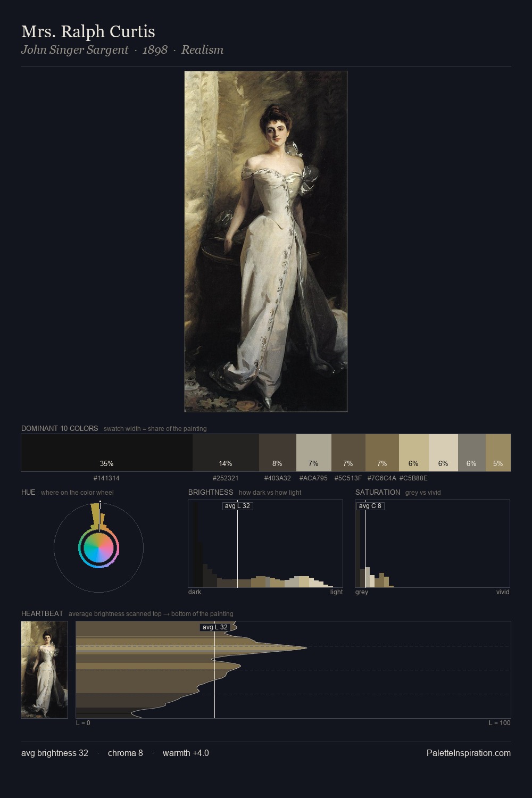This screenshot has height=798, width=532.
Task: Click the small painting thumbnail beside Heartbeat chart
Action: (x=45, y=670)
